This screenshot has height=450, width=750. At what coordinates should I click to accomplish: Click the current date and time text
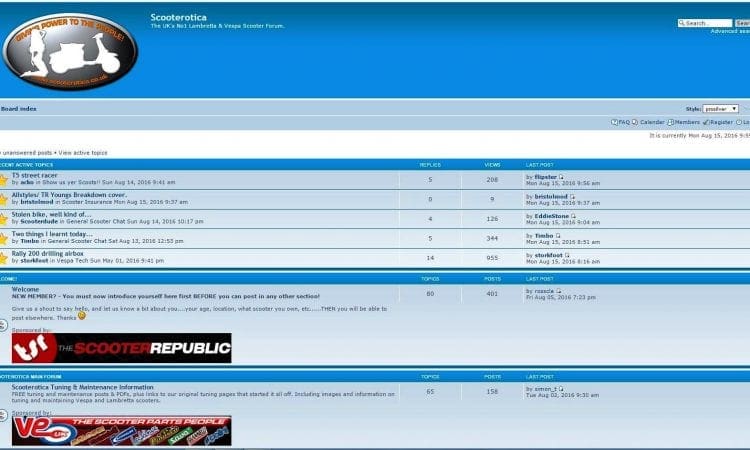699,136
